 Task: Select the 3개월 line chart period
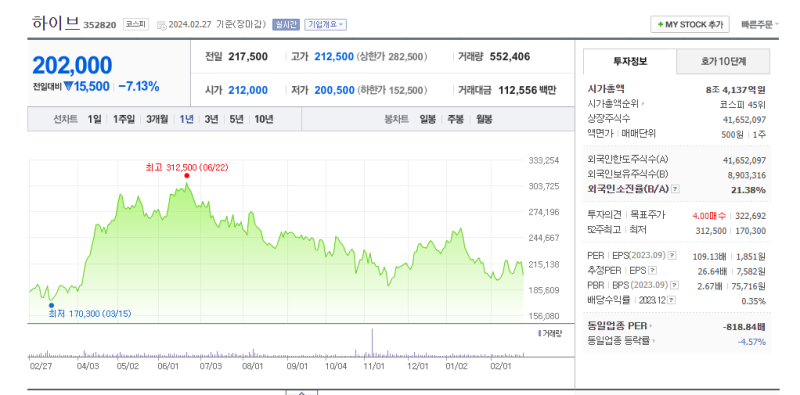[157, 119]
